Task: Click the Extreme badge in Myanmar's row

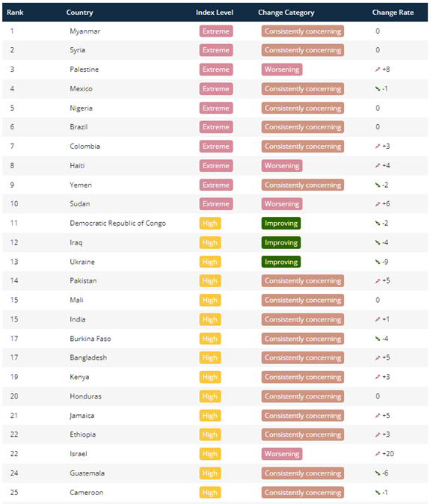Action: [x=216, y=31]
